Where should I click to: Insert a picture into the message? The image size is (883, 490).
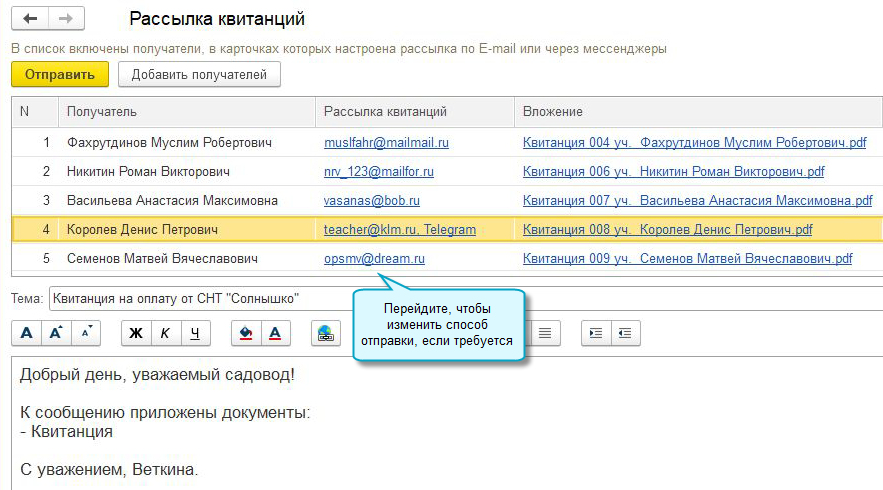(x=325, y=333)
